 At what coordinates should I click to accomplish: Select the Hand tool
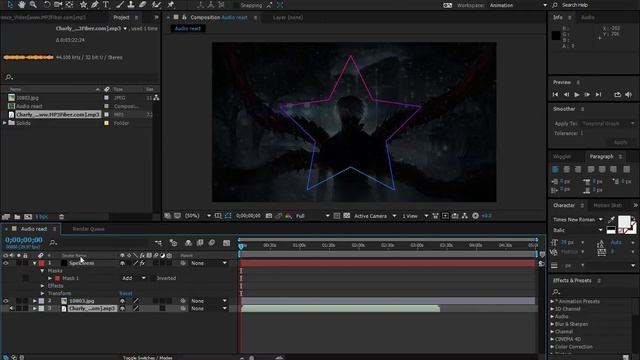pyautogui.click(x=21, y=4)
